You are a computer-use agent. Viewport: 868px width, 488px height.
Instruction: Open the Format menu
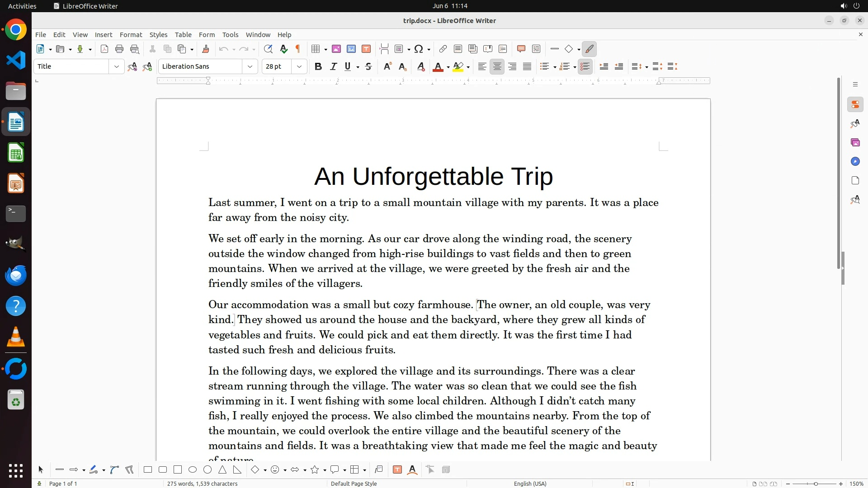131,35
